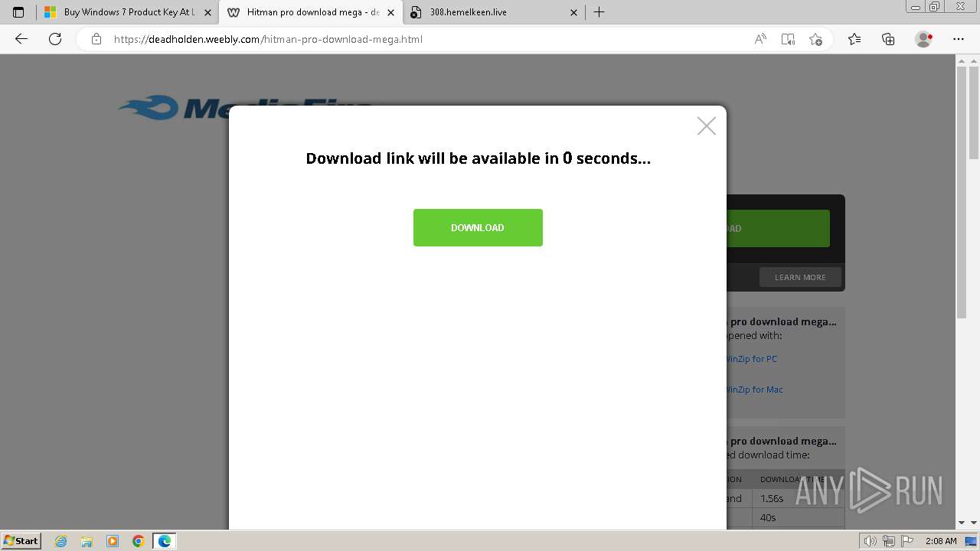This screenshot has width=980, height=551.
Task: Click Show desktop button
Action: [971, 541]
